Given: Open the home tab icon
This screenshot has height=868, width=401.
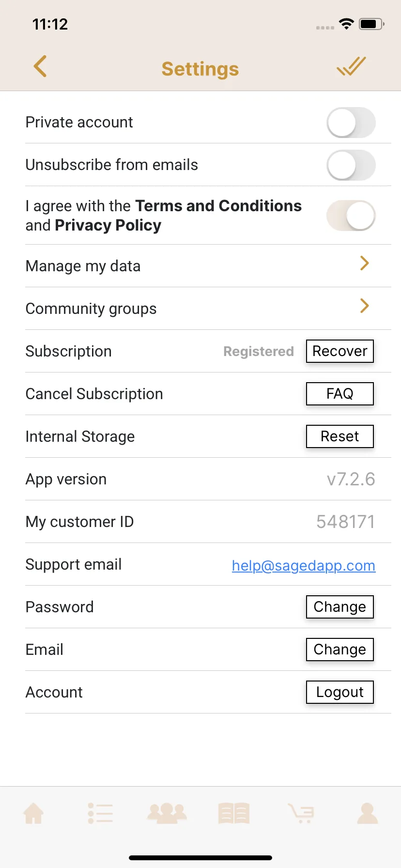Looking at the screenshot, I should [34, 813].
